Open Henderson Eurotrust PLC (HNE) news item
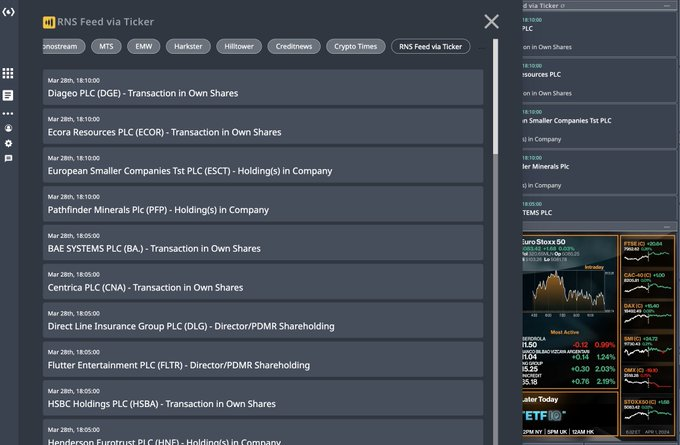The width and height of the screenshot is (680, 445). (263, 432)
